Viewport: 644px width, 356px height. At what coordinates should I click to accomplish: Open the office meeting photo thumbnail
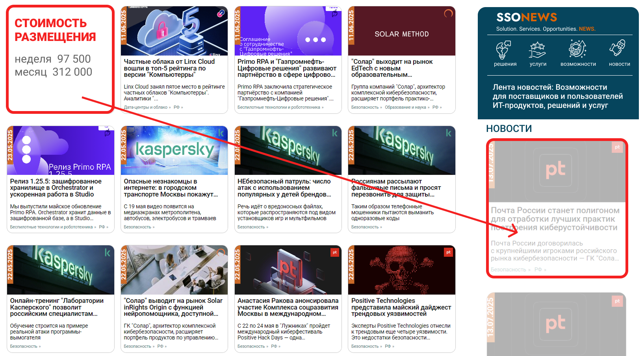tap(174, 270)
